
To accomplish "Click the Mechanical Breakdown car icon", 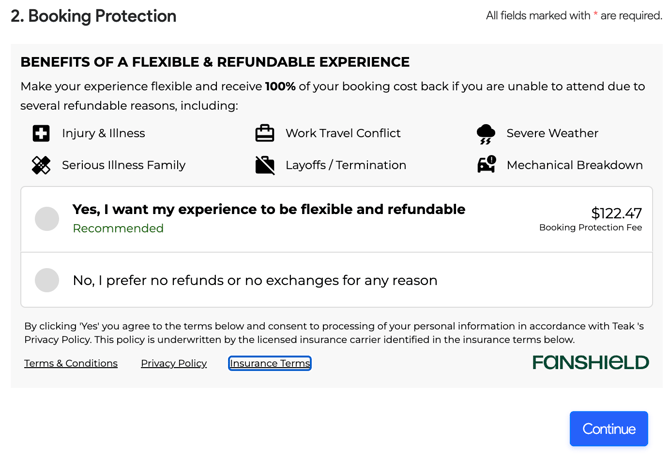I will pos(486,165).
